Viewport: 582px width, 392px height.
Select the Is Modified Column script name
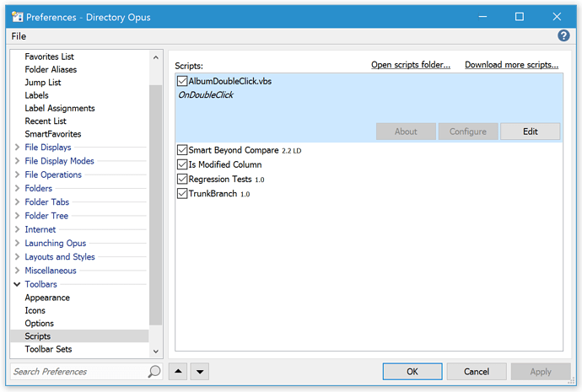click(225, 164)
